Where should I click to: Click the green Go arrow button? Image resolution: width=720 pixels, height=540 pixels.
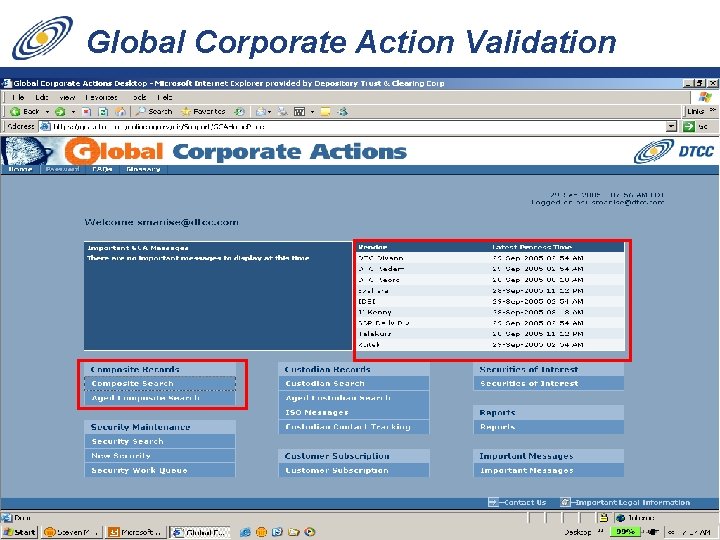[688, 126]
